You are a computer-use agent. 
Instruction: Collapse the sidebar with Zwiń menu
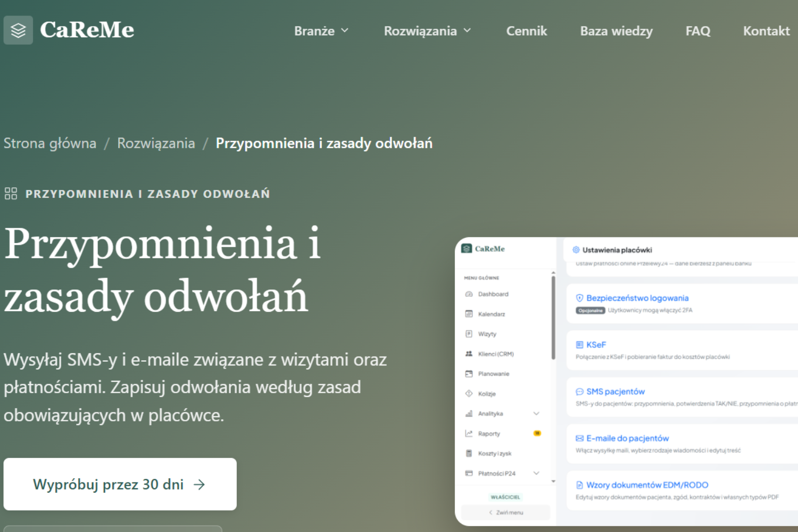[x=505, y=512]
